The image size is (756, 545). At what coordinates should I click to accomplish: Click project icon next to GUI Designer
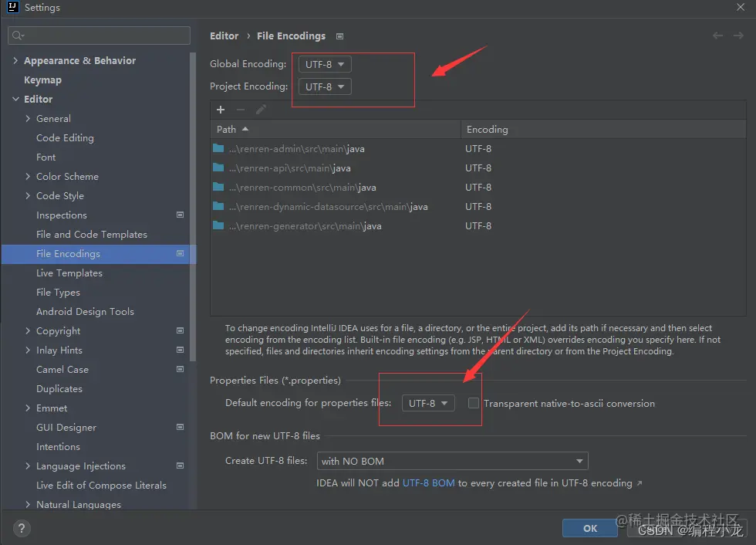pos(181,427)
